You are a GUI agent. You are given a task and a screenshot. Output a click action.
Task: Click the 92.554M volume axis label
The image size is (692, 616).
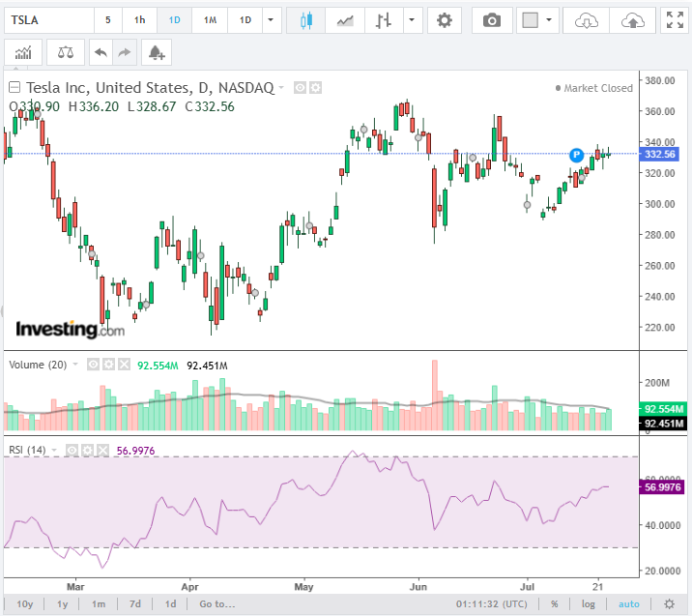[663, 409]
